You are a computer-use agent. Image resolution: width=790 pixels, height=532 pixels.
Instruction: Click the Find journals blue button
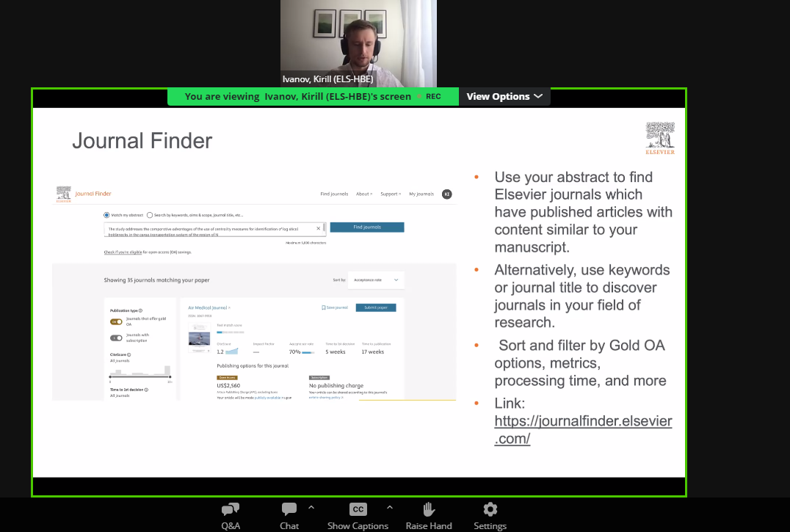coord(367,227)
